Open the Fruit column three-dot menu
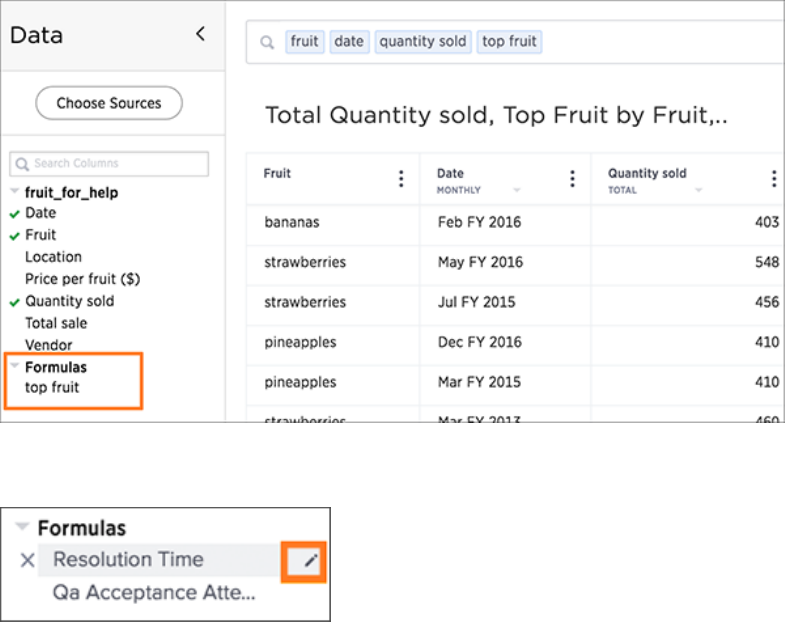 (x=401, y=179)
